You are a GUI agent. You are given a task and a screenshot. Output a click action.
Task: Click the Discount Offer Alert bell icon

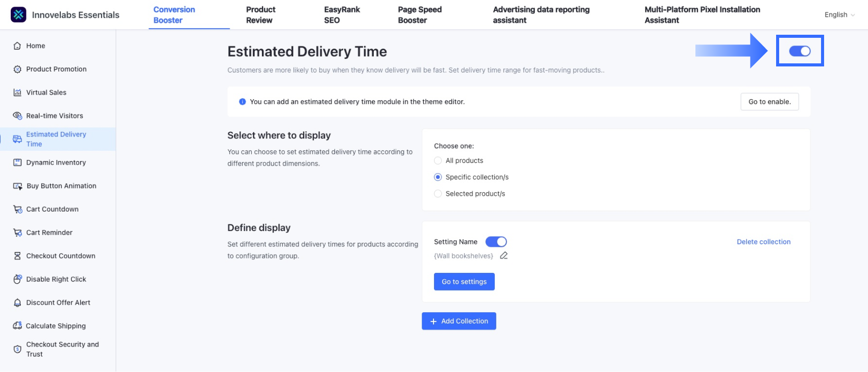17,303
